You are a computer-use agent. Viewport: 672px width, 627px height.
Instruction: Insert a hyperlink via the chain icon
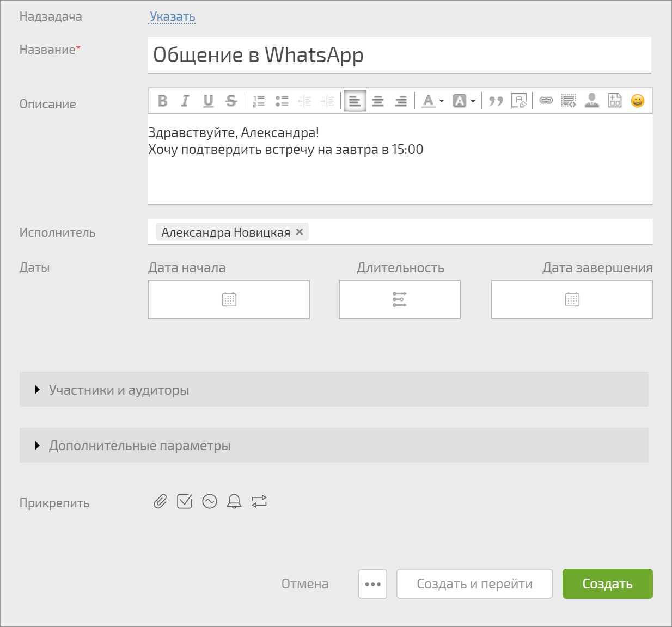546,101
